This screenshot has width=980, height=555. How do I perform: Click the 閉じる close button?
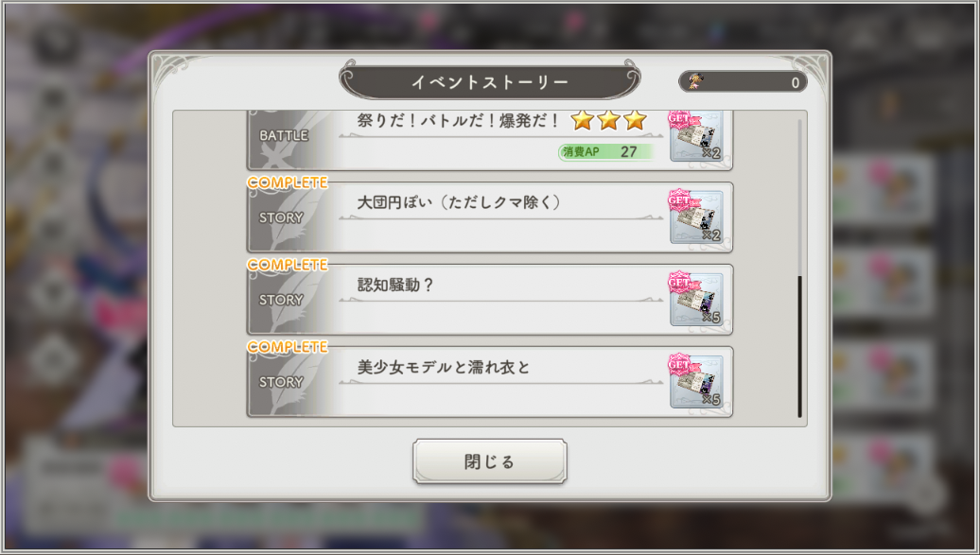[x=489, y=461]
